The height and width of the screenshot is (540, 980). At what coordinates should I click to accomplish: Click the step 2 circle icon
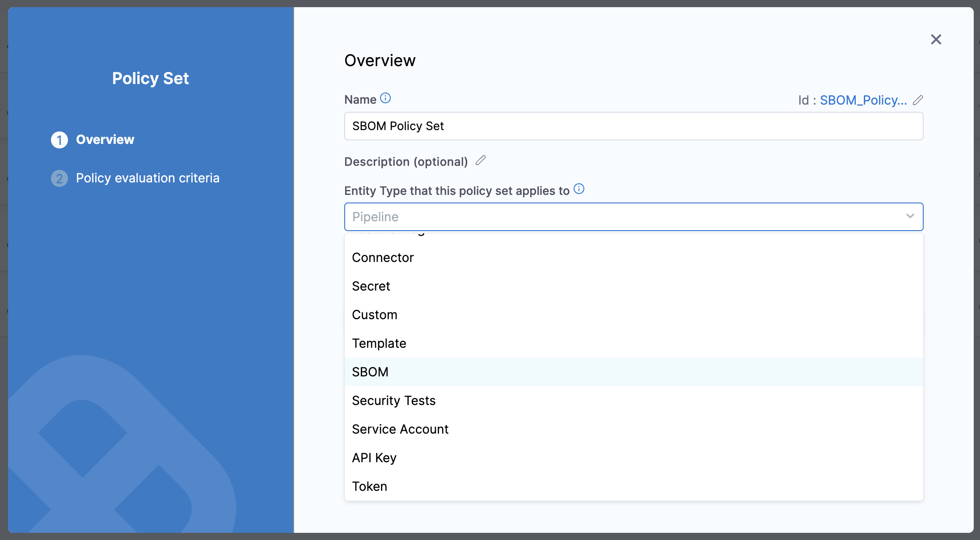click(59, 178)
